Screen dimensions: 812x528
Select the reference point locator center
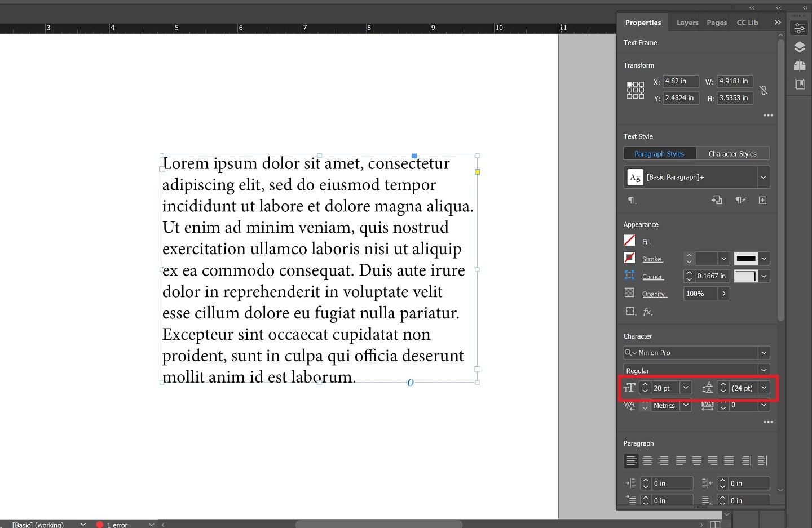pyautogui.click(x=636, y=90)
